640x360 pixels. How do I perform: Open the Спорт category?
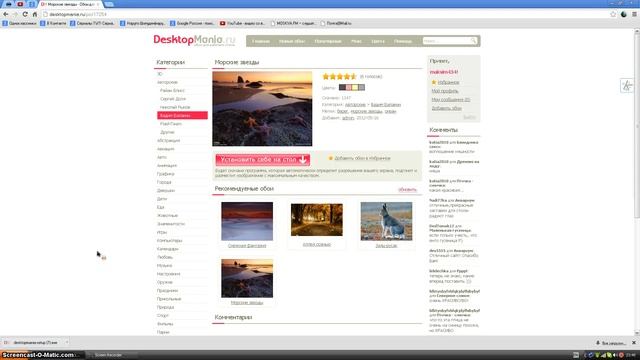tap(163, 316)
